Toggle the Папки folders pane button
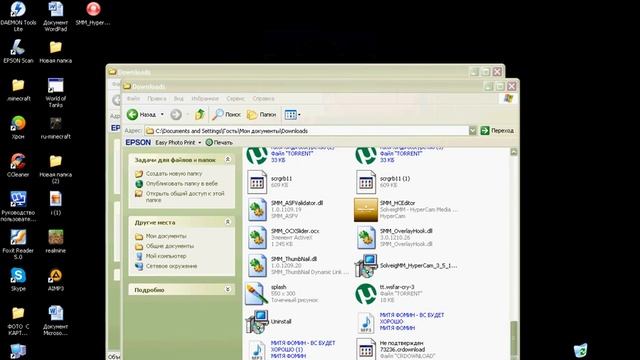 262,115
